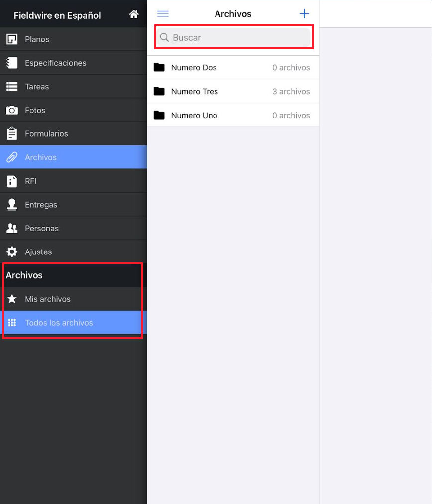
Task: Go to Entregas section
Action: pos(74,204)
